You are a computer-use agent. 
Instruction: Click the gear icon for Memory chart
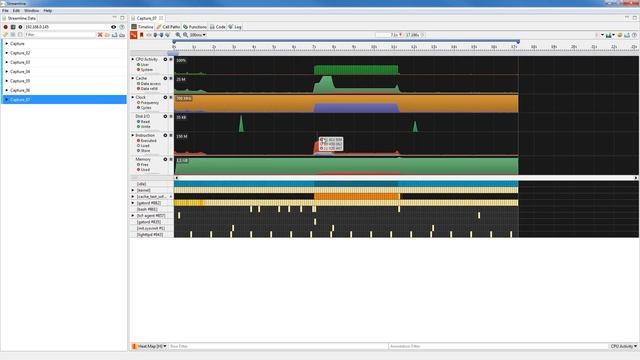165,160
